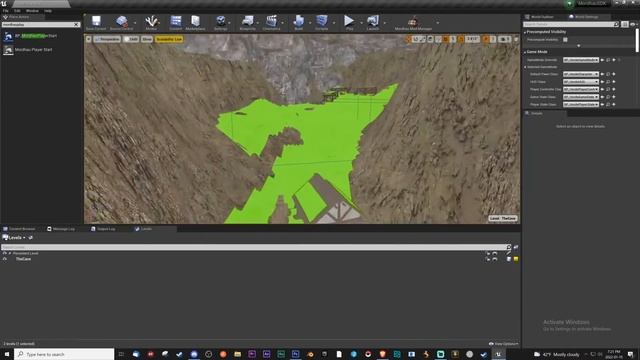Toggle the Precomputed Visibility checkbox
Viewport: 640px width, 360px height.
point(565,40)
